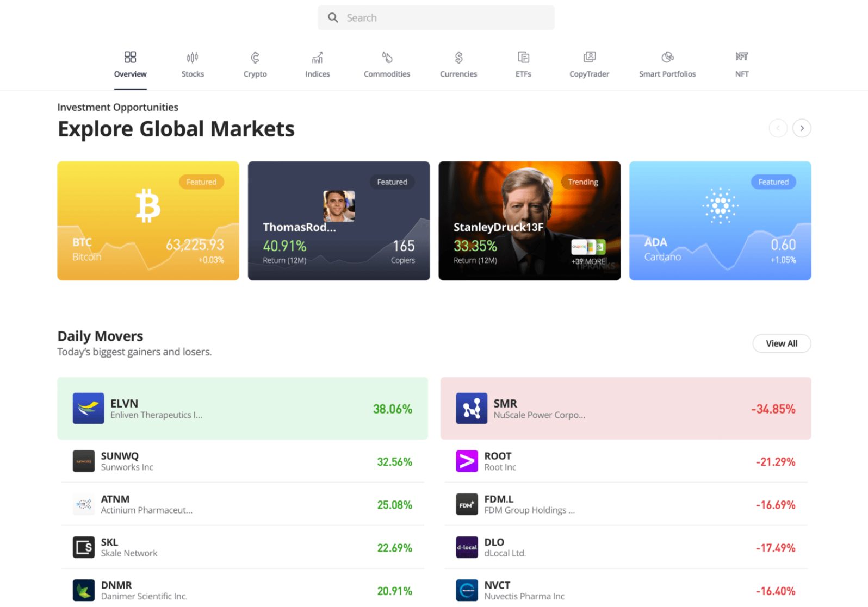Open the SUNWQ Sunworks Inc row
Viewport: 868px width, 607px height.
(242, 461)
